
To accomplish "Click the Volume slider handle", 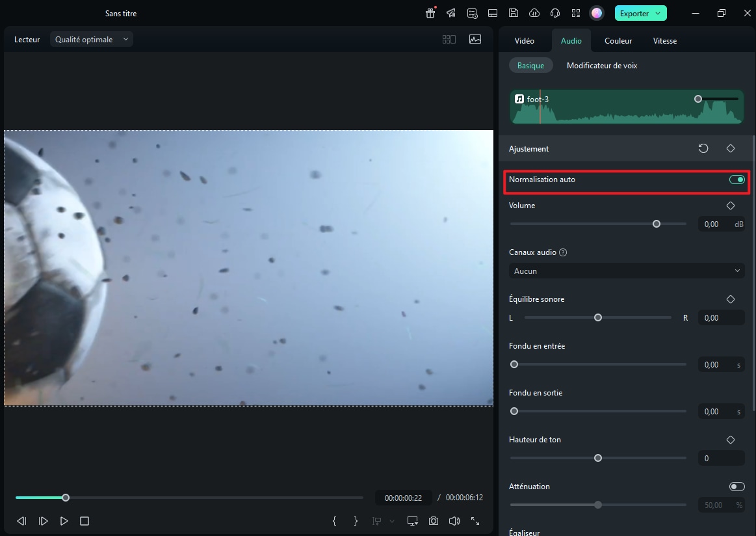I will 656,224.
